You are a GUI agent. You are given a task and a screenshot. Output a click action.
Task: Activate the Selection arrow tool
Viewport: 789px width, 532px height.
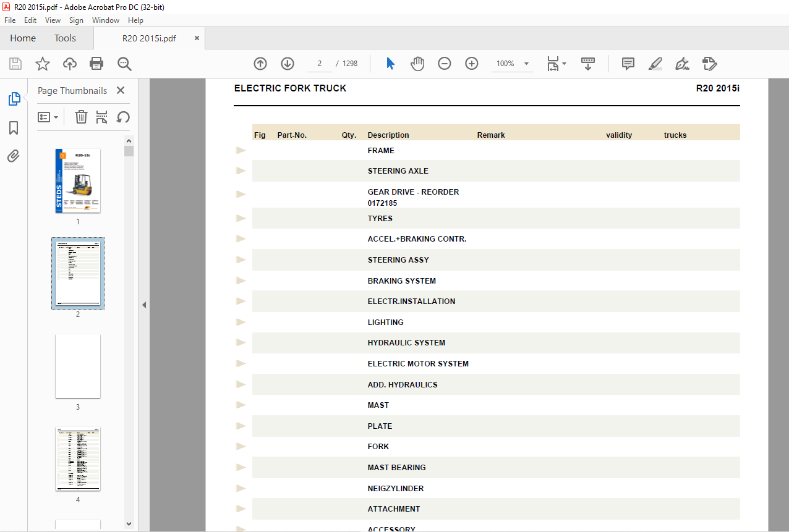tap(390, 64)
